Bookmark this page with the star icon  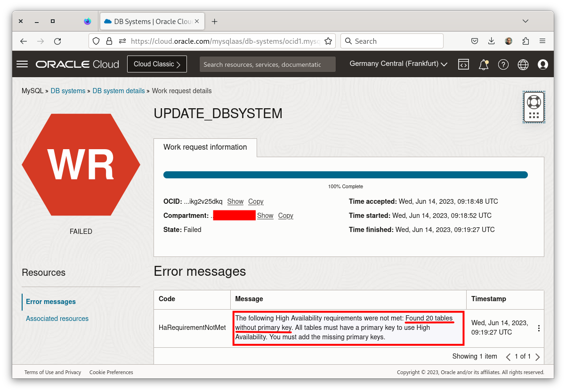point(328,41)
